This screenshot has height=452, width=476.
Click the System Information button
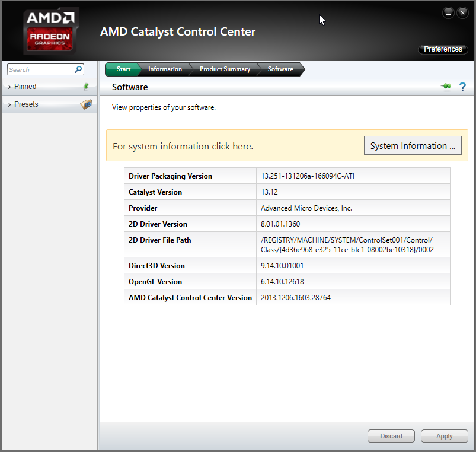[413, 145]
